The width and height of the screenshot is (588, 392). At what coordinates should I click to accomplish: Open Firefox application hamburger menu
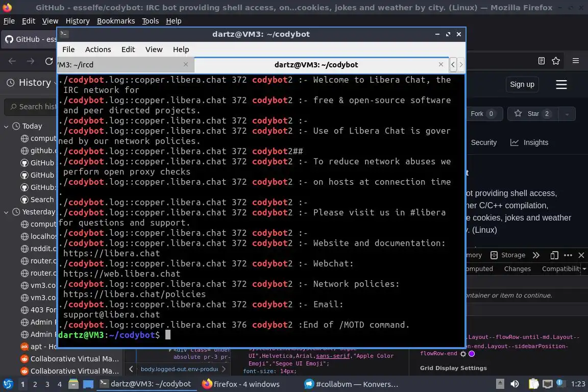click(576, 61)
